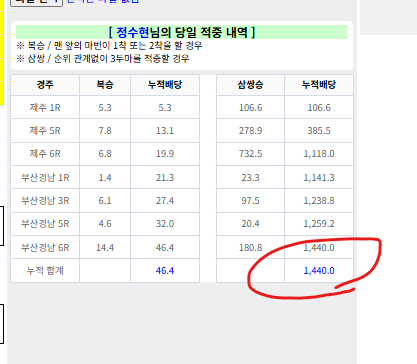Open the blue link beside the top button
417x364 pixels.
point(103,1)
